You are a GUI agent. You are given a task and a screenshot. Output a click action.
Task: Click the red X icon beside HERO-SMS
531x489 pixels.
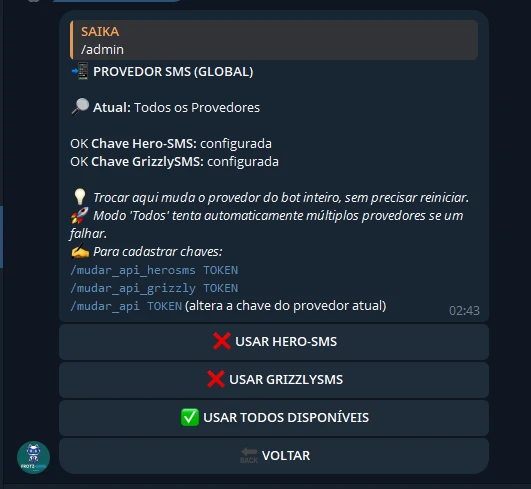tap(222, 341)
